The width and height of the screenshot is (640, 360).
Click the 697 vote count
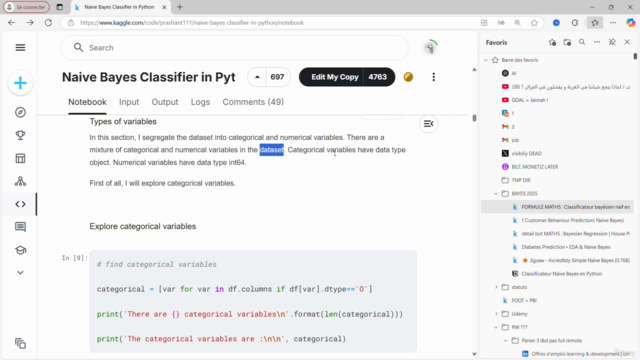(x=277, y=77)
